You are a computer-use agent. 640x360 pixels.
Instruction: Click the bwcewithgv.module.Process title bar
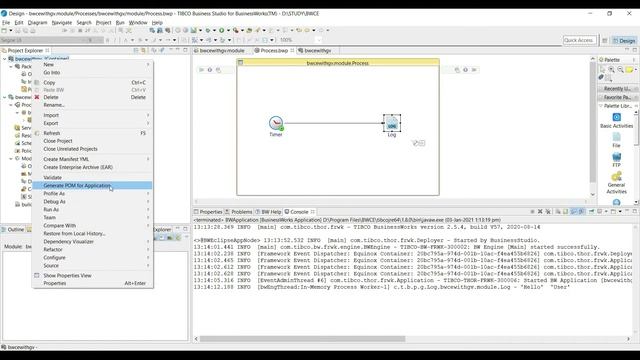click(338, 63)
